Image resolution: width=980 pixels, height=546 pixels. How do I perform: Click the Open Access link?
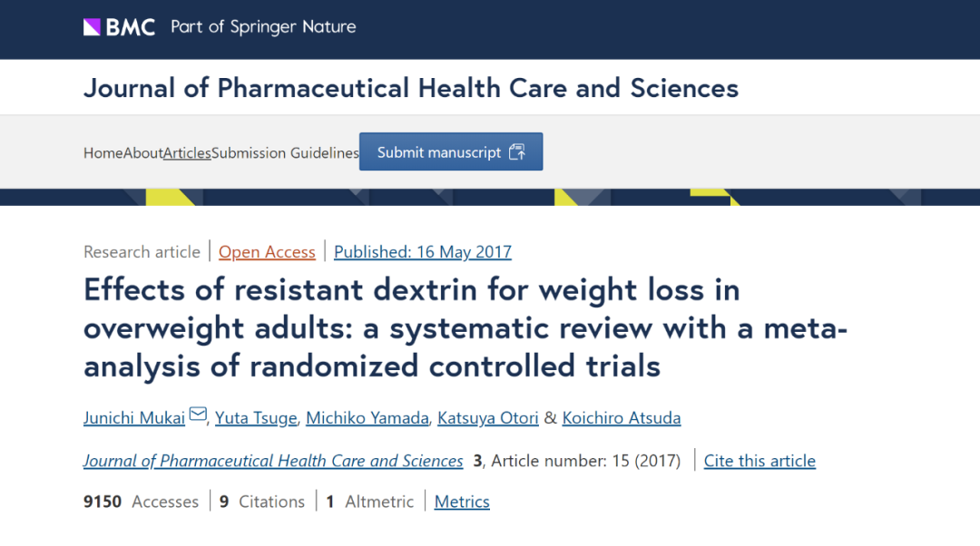coord(267,252)
